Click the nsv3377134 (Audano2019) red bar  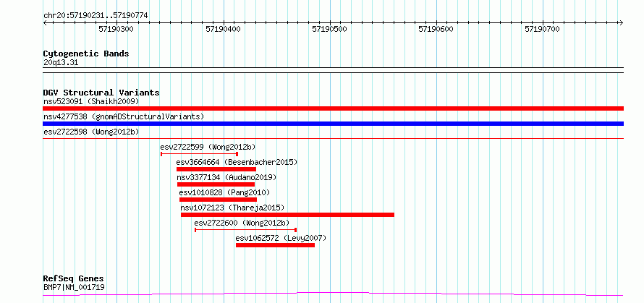[216, 184]
